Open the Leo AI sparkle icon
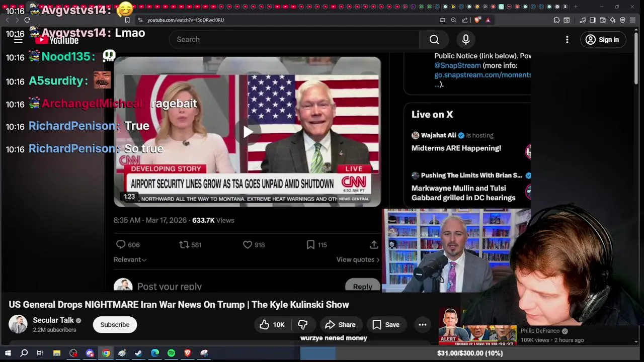This screenshot has height=362, width=644. (x=612, y=20)
